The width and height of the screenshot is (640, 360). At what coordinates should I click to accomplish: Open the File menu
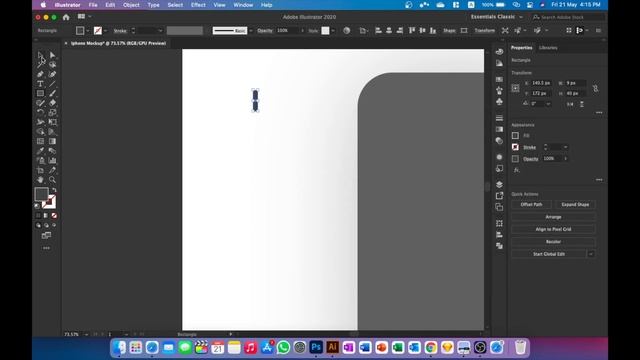pyautogui.click(x=93, y=5)
